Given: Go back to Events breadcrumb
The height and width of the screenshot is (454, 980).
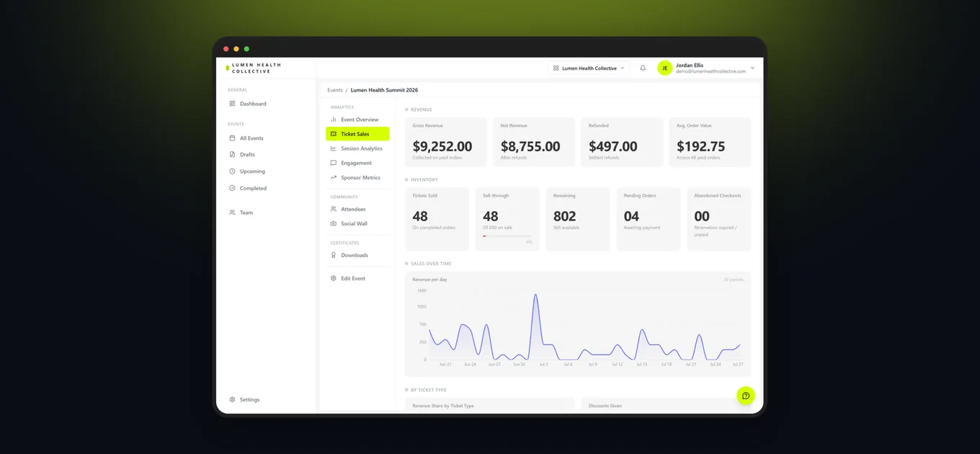Looking at the screenshot, I should click(x=335, y=90).
